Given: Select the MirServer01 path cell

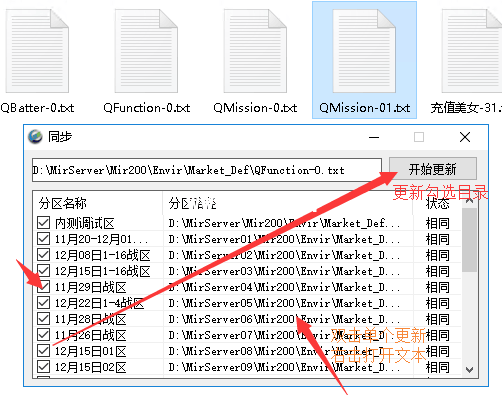Looking at the screenshot, I should pos(284,239).
